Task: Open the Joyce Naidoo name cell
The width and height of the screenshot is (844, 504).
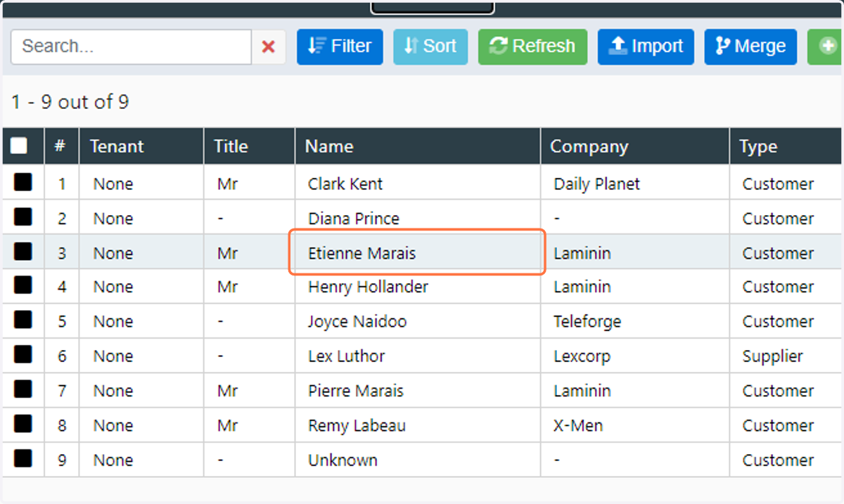Action: [418, 321]
